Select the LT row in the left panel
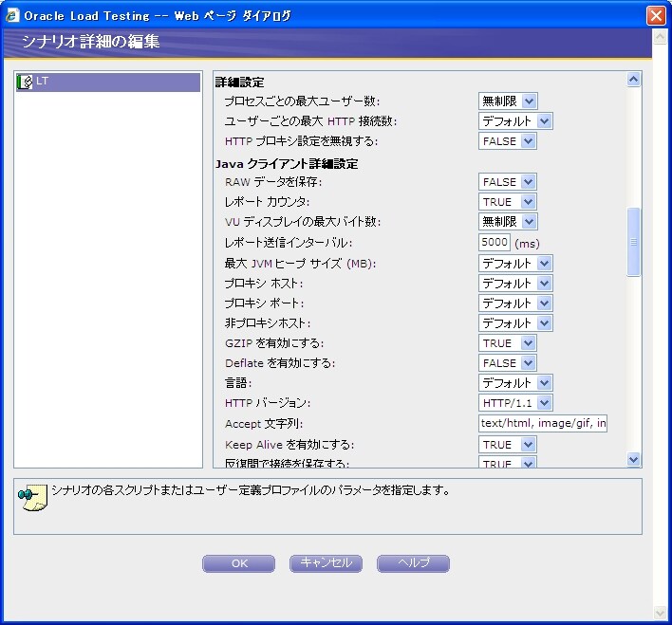The image size is (672, 625). pos(108,82)
